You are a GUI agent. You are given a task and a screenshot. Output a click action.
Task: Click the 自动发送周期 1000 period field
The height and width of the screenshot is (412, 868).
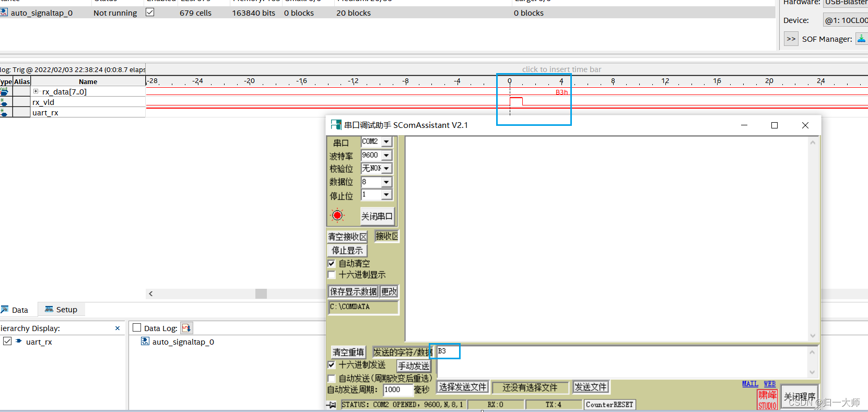pos(398,390)
